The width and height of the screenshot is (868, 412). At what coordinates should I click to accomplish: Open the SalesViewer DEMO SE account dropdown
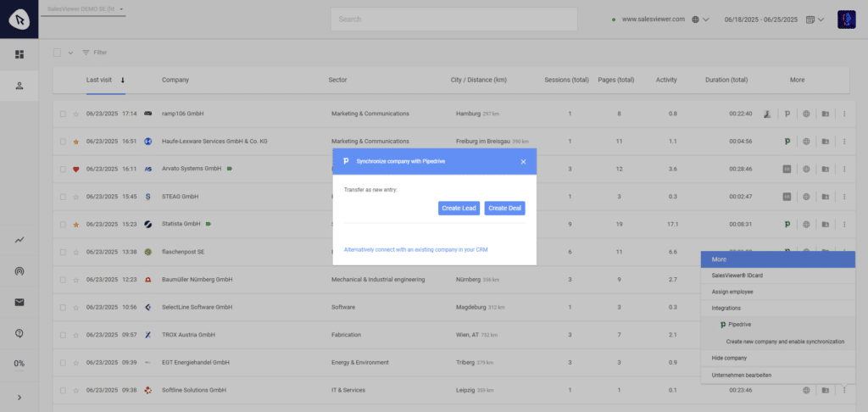[84, 9]
